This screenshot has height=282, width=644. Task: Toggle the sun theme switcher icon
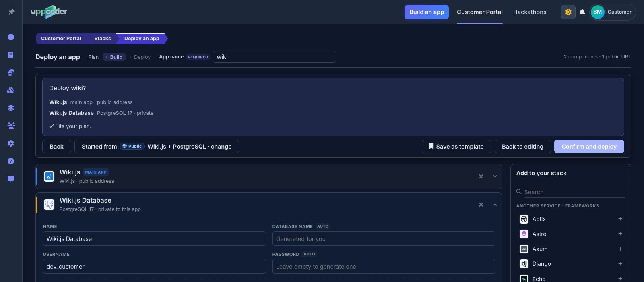568,12
